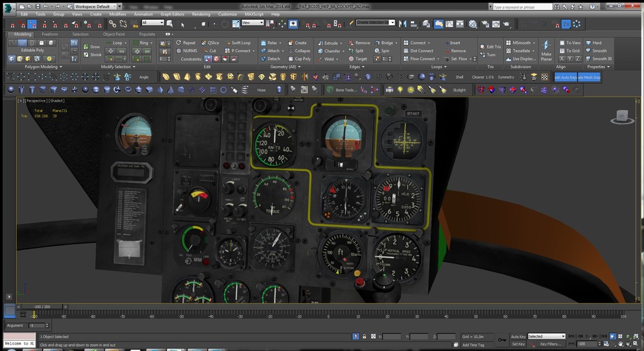Switch to the Freeform ribbon tab

[50, 34]
